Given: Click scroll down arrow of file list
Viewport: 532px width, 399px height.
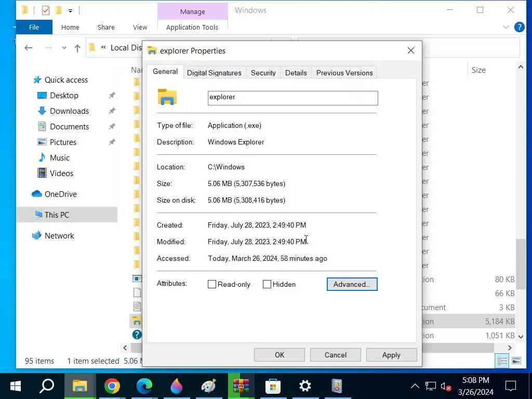Looking at the screenshot, I should point(521,337).
